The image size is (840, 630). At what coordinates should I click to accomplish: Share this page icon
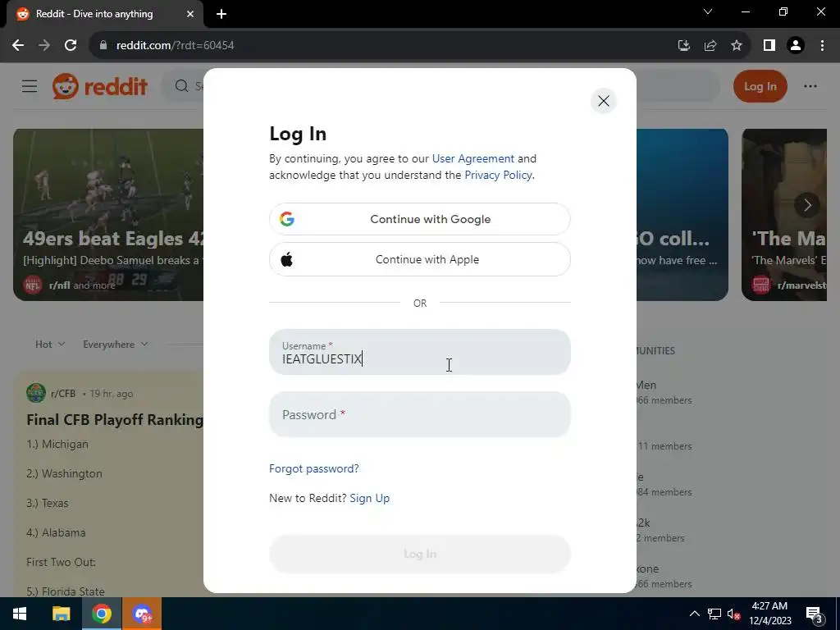tap(710, 46)
